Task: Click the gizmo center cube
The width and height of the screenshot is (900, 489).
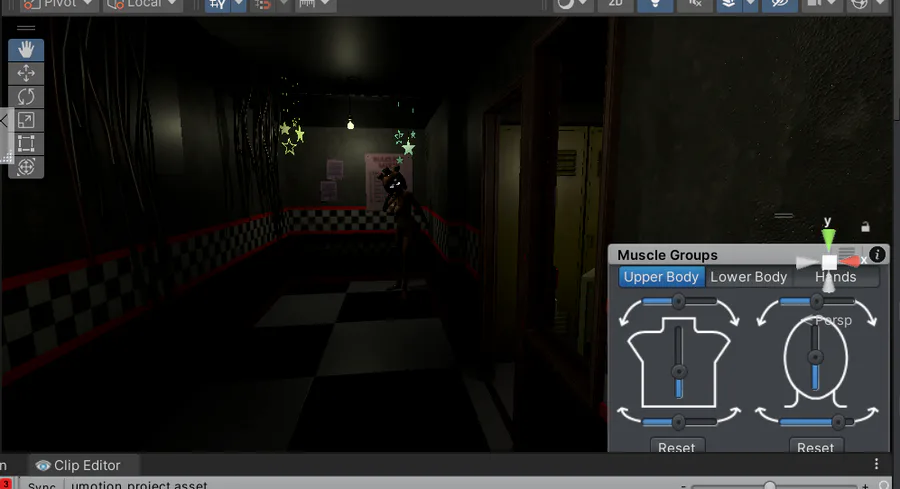Action: point(829,263)
